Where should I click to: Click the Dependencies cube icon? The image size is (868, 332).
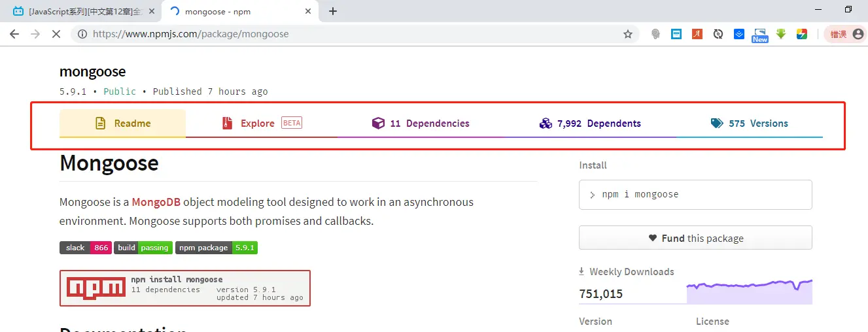(x=378, y=123)
